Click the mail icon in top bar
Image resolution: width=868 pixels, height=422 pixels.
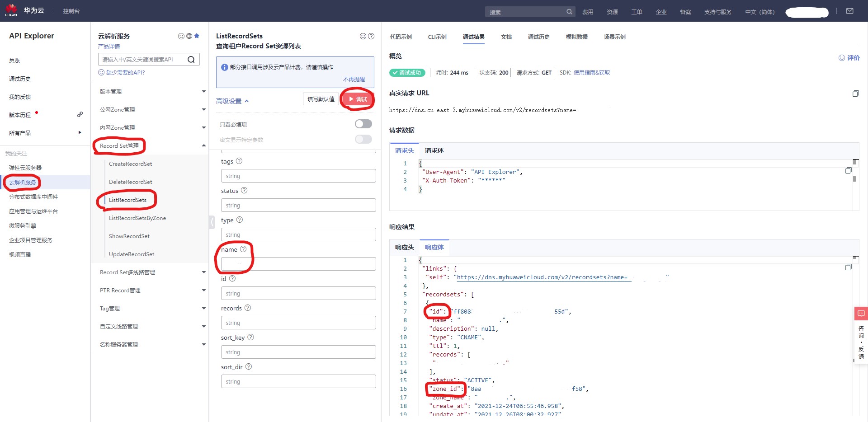849,11
